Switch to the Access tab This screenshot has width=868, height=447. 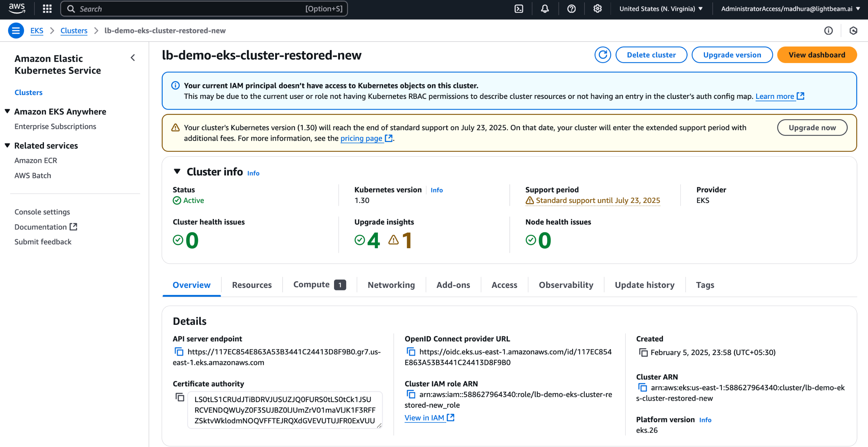pos(504,285)
